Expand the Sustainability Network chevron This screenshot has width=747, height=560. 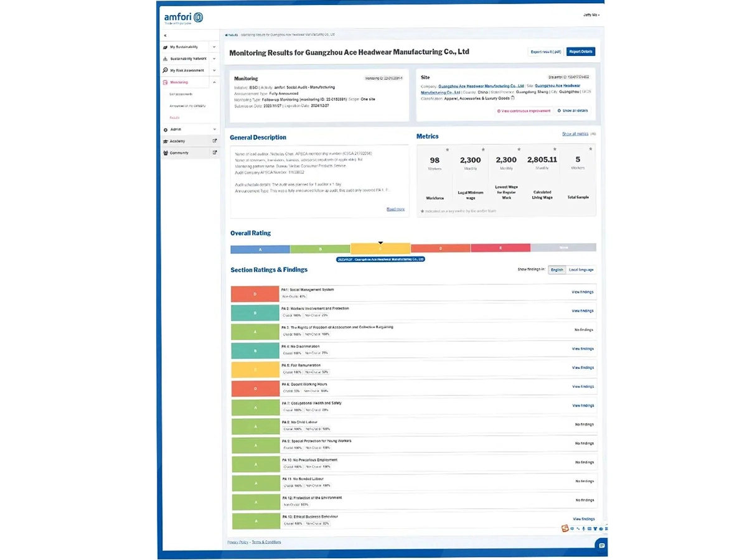click(x=214, y=58)
